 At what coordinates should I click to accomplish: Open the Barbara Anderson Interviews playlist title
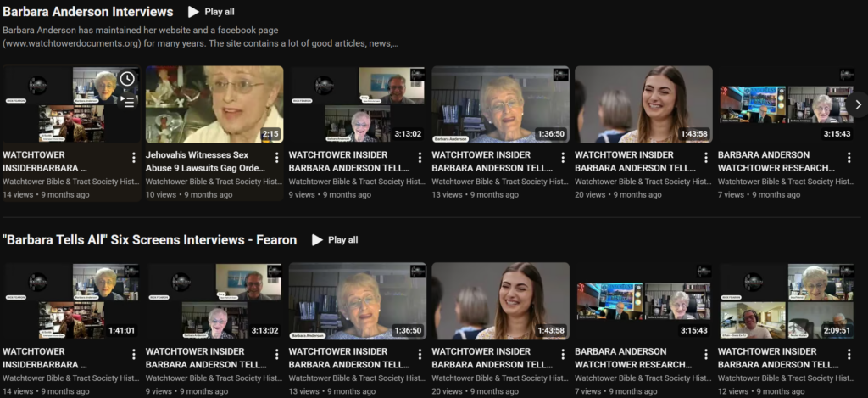pyautogui.click(x=88, y=12)
